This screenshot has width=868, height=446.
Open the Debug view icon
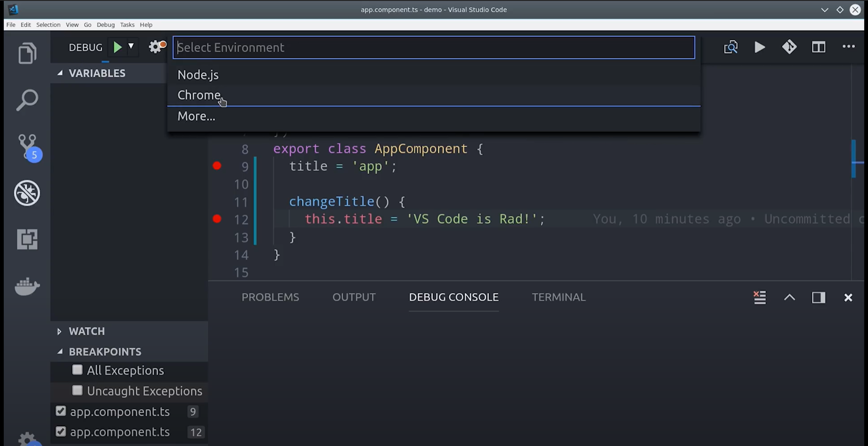coord(27,193)
